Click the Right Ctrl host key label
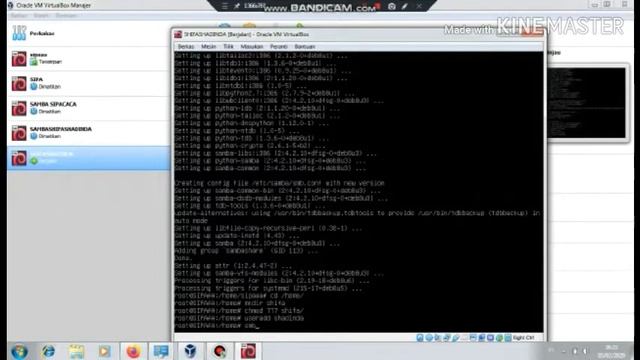The width and height of the screenshot is (640, 360). (523, 338)
